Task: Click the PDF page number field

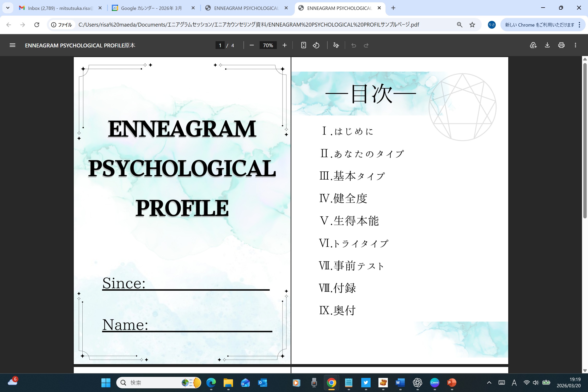Action: [x=220, y=45]
